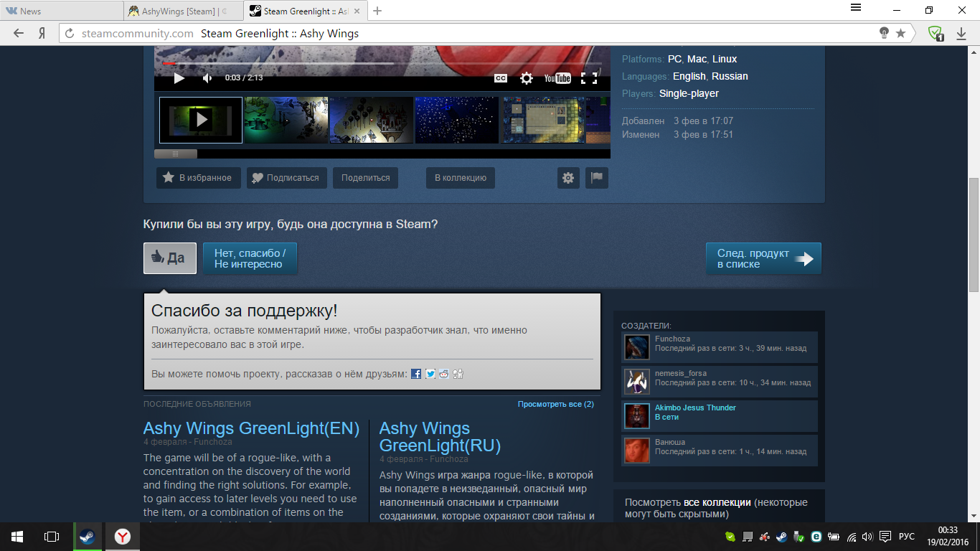Click the lightbulb icon in address bar
The height and width of the screenshot is (551, 980).
885,33
